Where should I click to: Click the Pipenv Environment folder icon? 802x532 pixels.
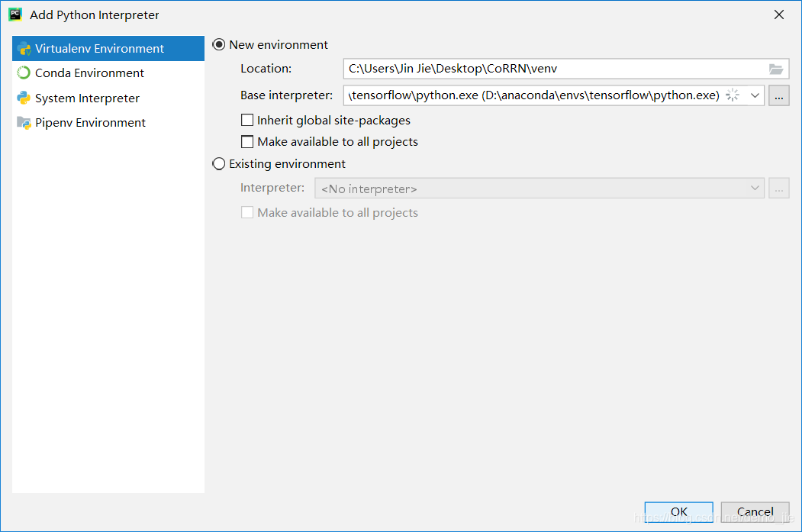point(24,123)
